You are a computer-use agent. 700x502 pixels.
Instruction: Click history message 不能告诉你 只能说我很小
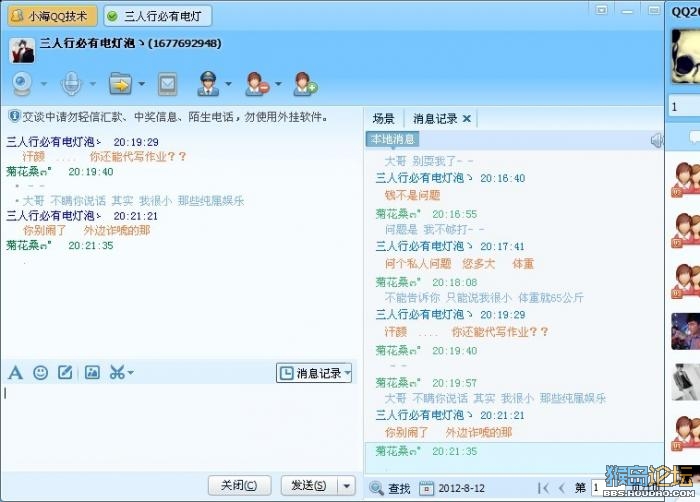tap(484, 297)
